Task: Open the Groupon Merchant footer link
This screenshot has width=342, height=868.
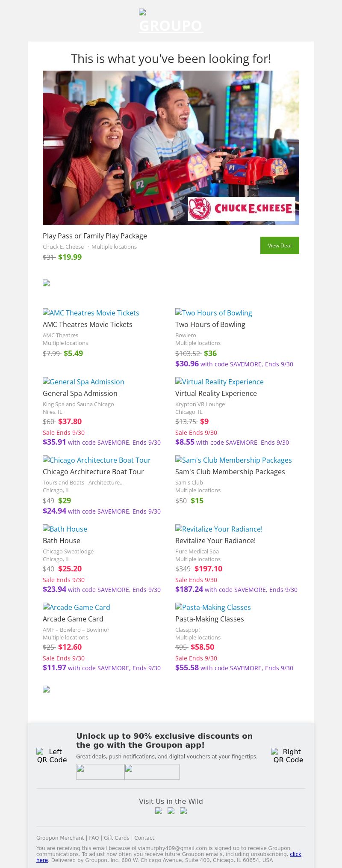Action: click(x=60, y=838)
